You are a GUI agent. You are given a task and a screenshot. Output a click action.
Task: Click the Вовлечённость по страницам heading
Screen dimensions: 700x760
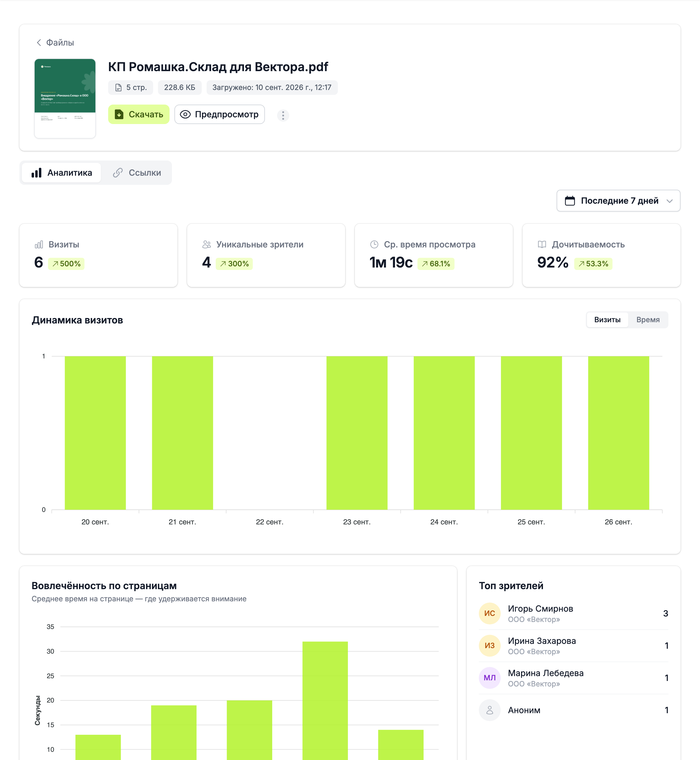pos(104,586)
